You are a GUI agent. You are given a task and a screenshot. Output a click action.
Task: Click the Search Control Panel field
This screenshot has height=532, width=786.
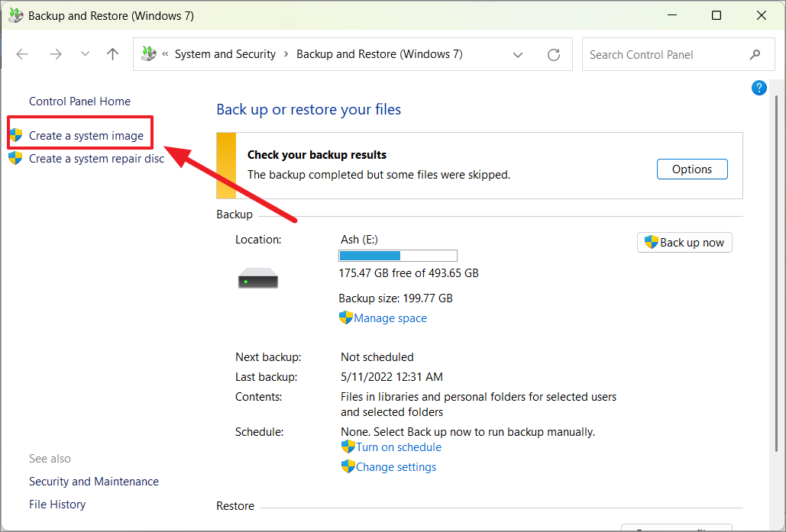tap(678, 54)
